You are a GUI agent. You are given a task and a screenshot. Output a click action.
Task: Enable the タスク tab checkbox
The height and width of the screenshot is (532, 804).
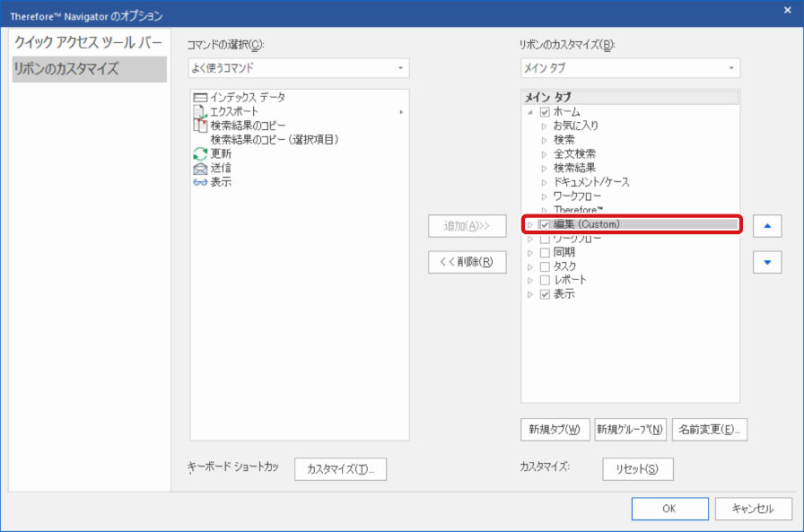(545, 266)
